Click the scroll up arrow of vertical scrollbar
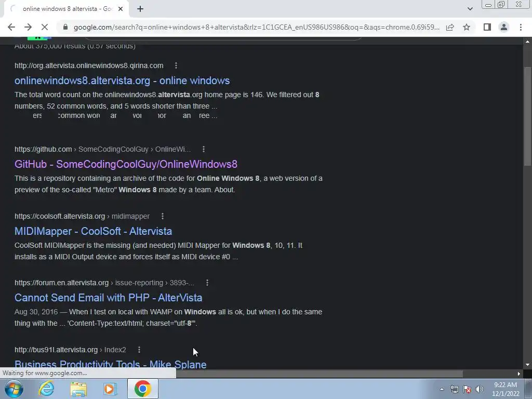The image size is (532, 399). coord(527,42)
